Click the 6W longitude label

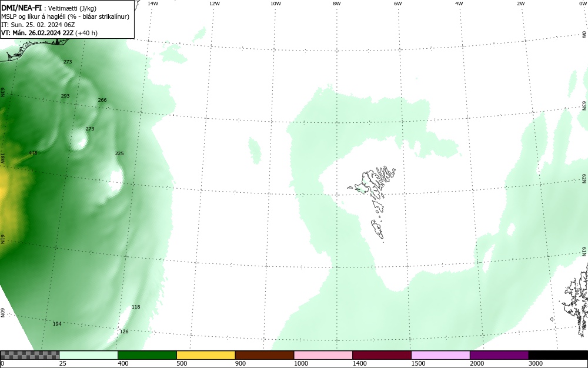point(398,4)
